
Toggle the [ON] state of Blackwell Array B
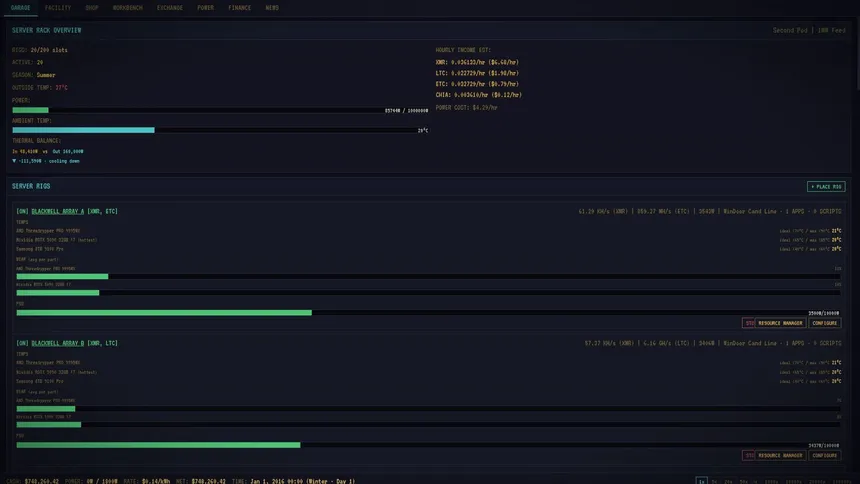[x=22, y=344]
